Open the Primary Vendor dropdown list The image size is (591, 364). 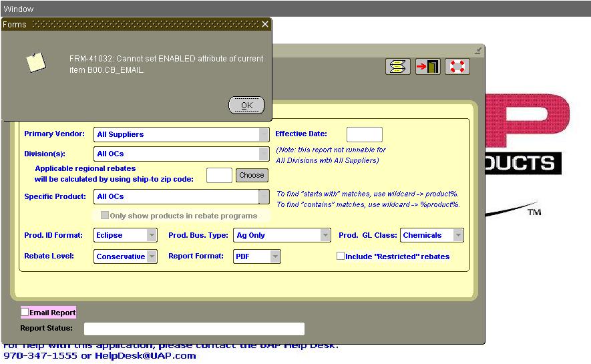[x=264, y=134]
